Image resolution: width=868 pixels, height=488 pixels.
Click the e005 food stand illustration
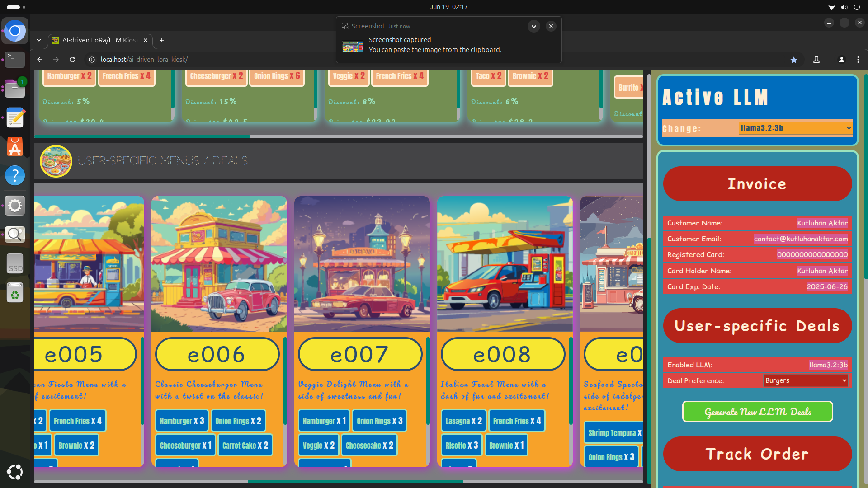tap(89, 264)
